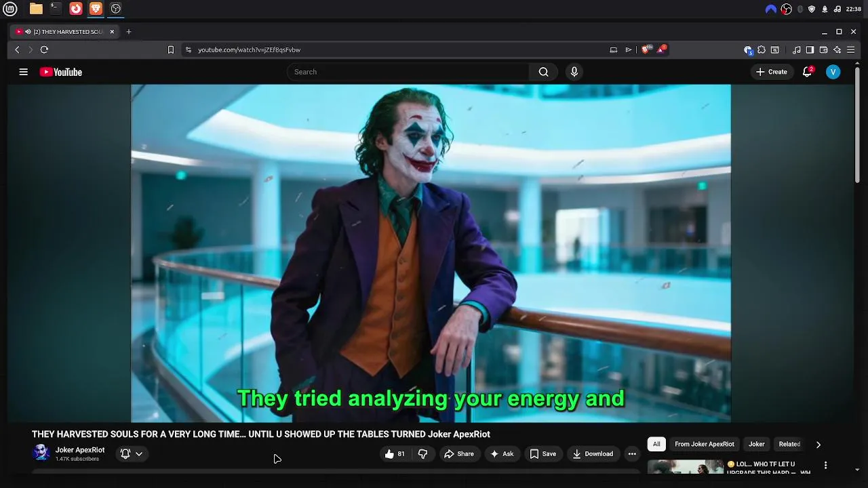Open the clock showing 22:38
The height and width of the screenshot is (488, 868).
pos(854,9)
